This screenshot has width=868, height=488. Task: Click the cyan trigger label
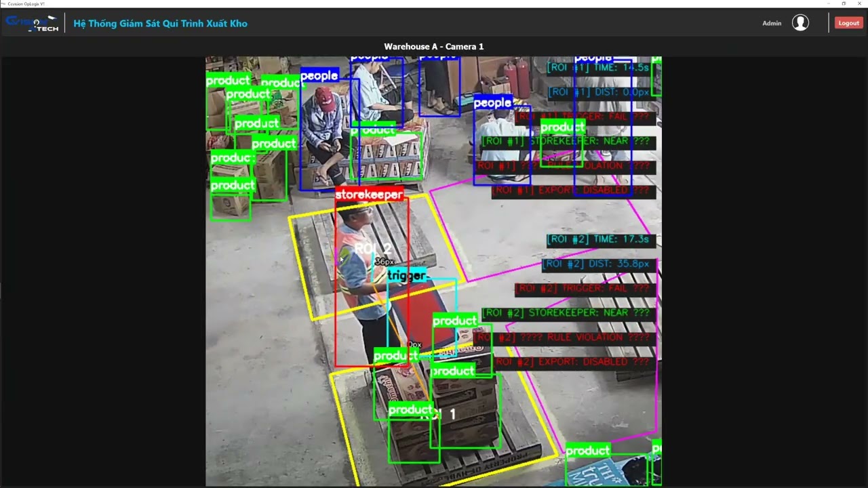407,276
